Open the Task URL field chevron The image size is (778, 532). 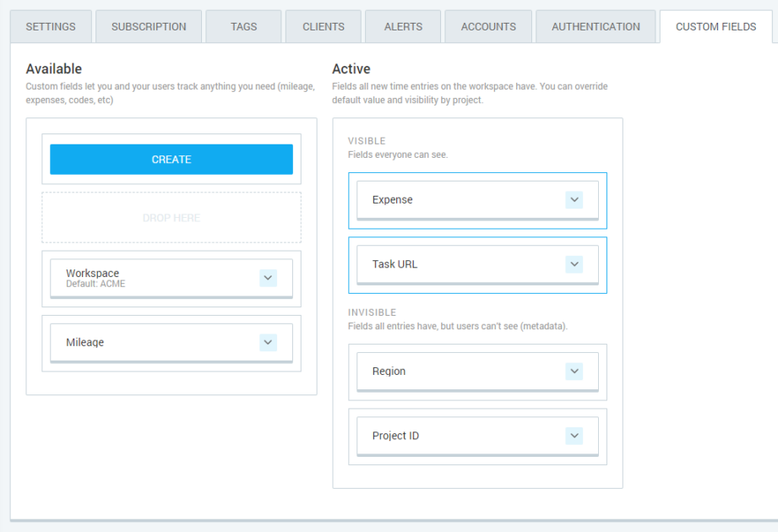coord(574,264)
